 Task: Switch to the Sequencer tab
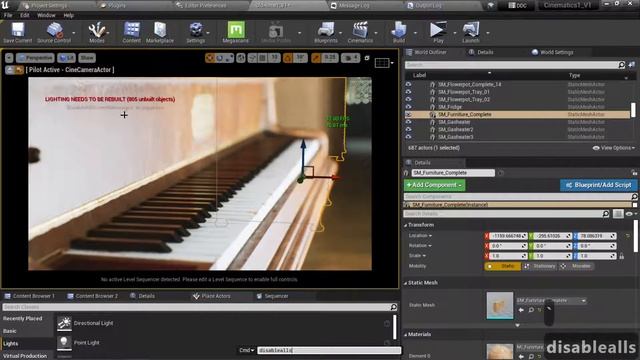[x=272, y=296]
